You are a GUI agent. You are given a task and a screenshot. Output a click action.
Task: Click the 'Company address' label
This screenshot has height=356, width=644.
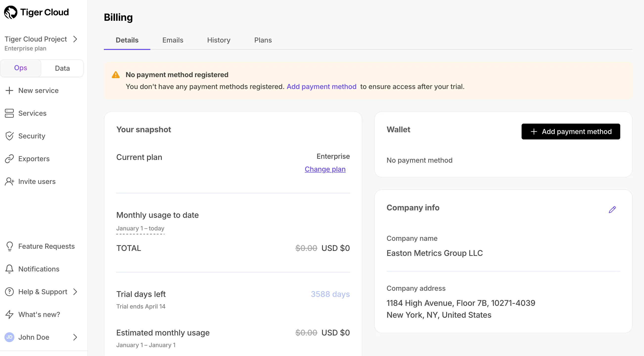(416, 288)
